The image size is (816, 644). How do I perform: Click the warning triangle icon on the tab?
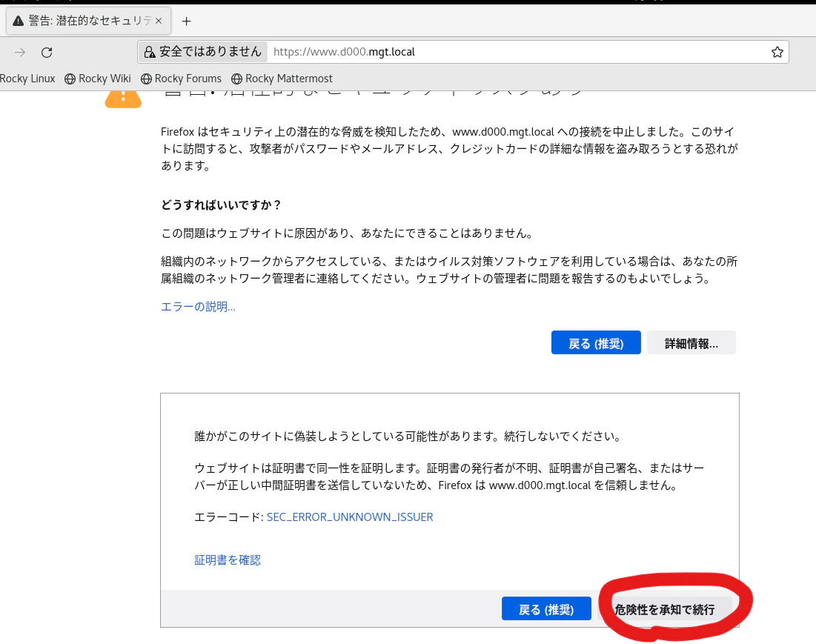tap(19, 21)
